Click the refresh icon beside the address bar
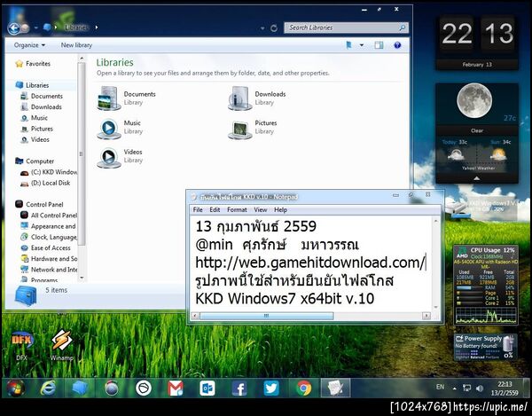 (274, 27)
